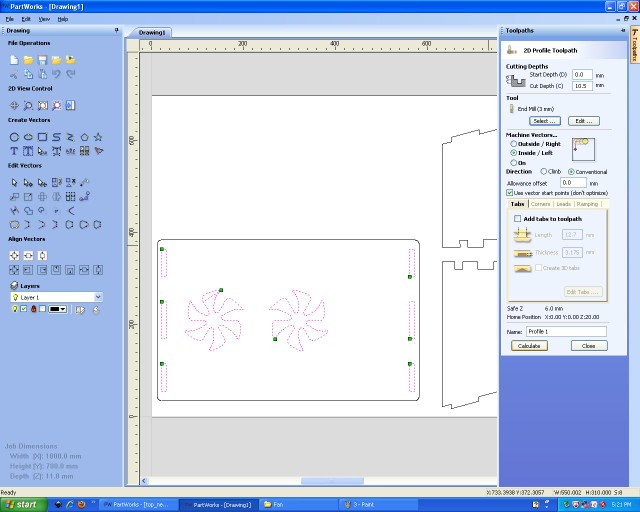Create a new file with the blank page icon
Viewport: 640px width, 512px height.
[14, 60]
